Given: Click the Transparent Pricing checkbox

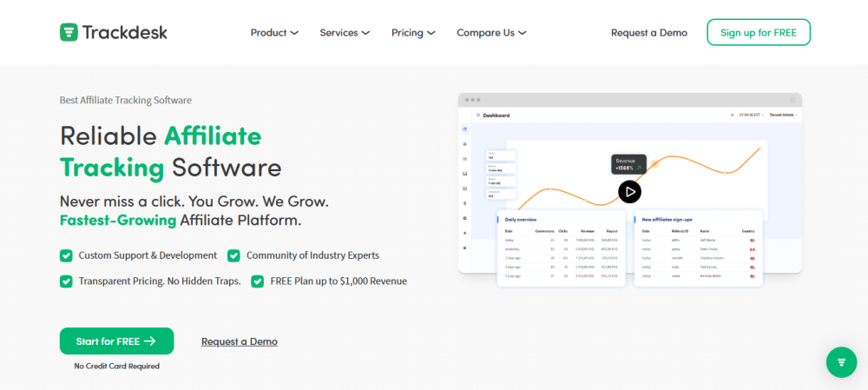Looking at the screenshot, I should coord(66,281).
